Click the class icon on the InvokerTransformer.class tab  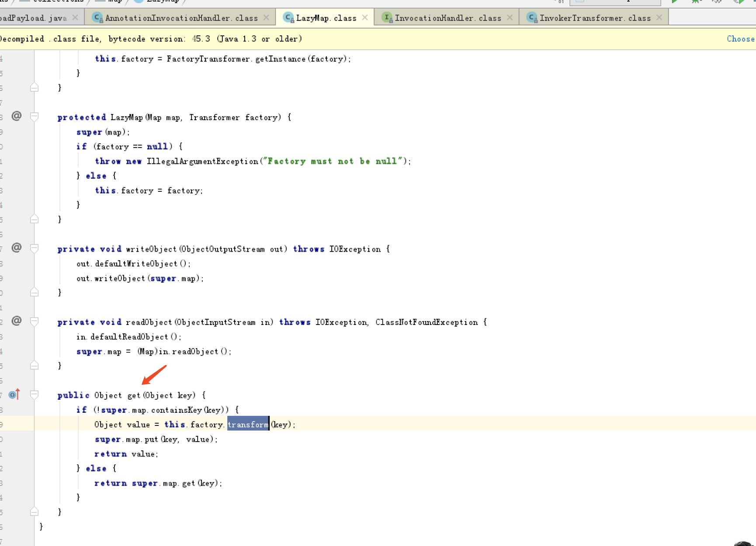(x=531, y=17)
